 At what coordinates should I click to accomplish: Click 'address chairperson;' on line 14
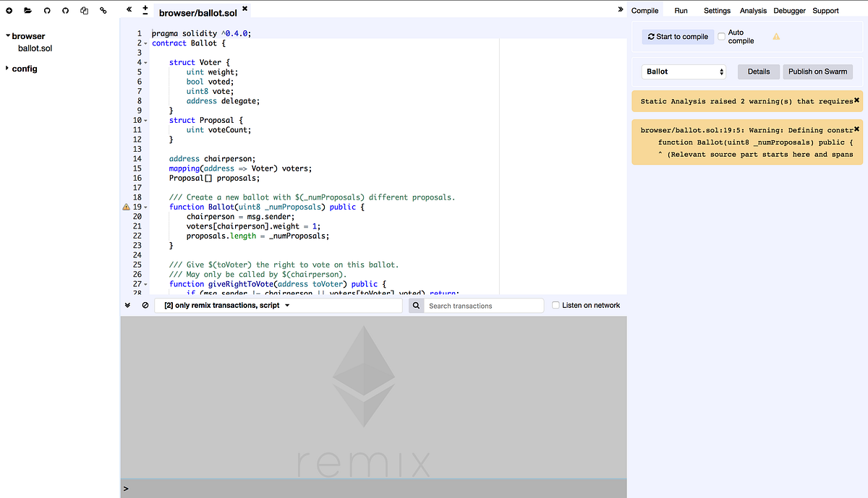click(x=213, y=159)
